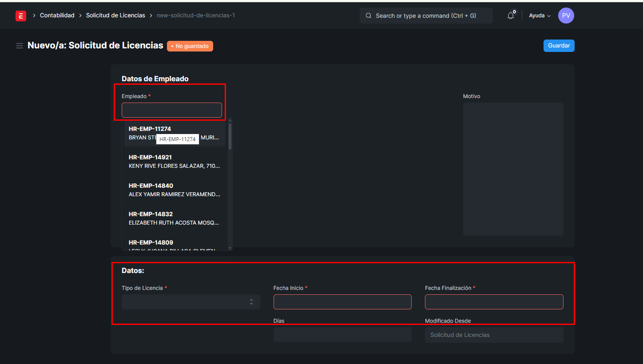Focus the Fecha Inicio date field

[342, 302]
